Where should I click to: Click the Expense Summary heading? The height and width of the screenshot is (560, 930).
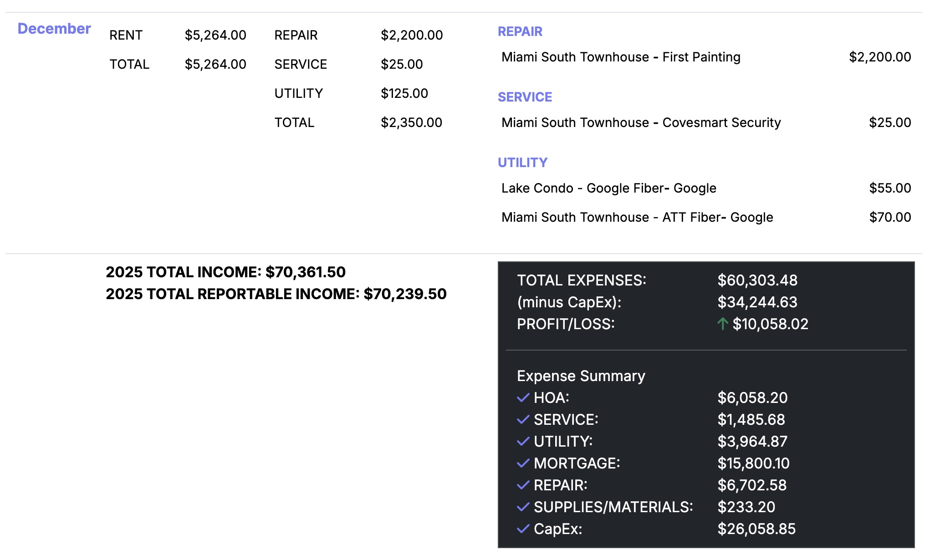(580, 376)
